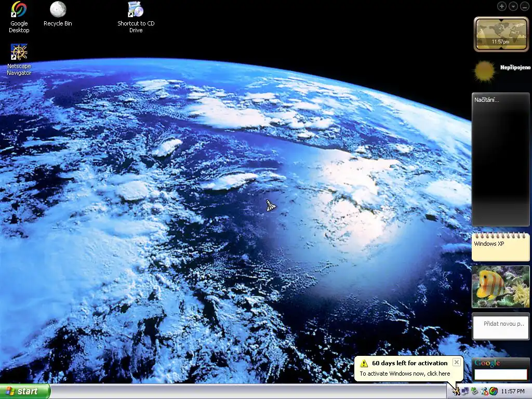Open the fish photo slideshow gadget
Screen dimensions: 532x399
[500, 287]
